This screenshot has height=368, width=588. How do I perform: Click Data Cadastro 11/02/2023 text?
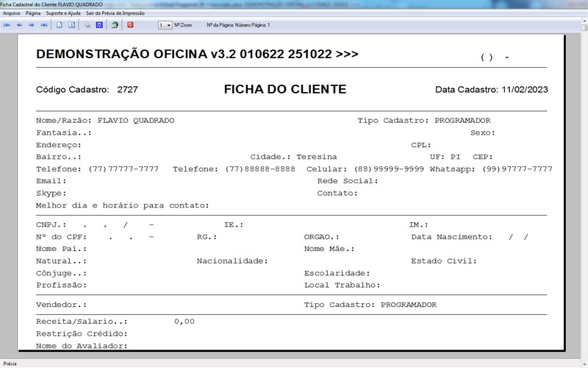pyautogui.click(x=491, y=90)
